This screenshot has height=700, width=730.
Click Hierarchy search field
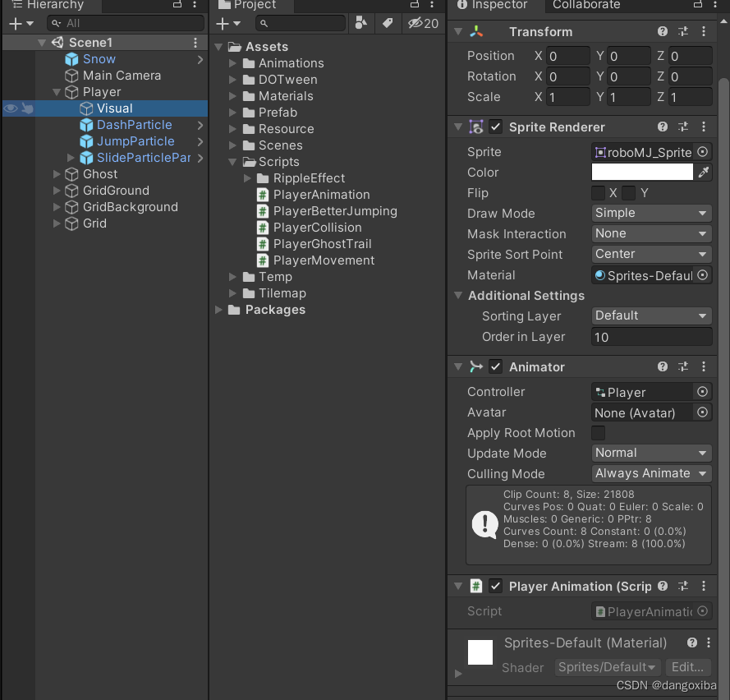click(x=126, y=23)
